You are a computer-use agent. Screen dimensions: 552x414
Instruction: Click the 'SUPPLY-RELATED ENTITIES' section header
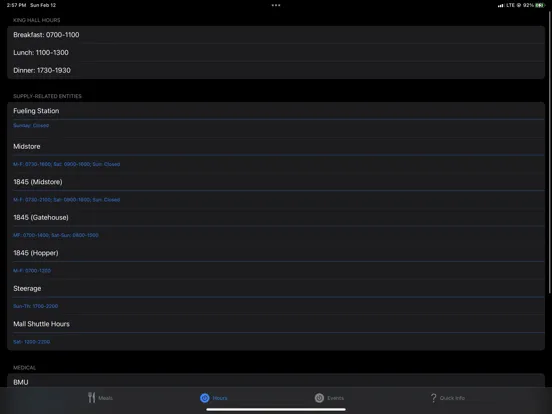[47, 96]
